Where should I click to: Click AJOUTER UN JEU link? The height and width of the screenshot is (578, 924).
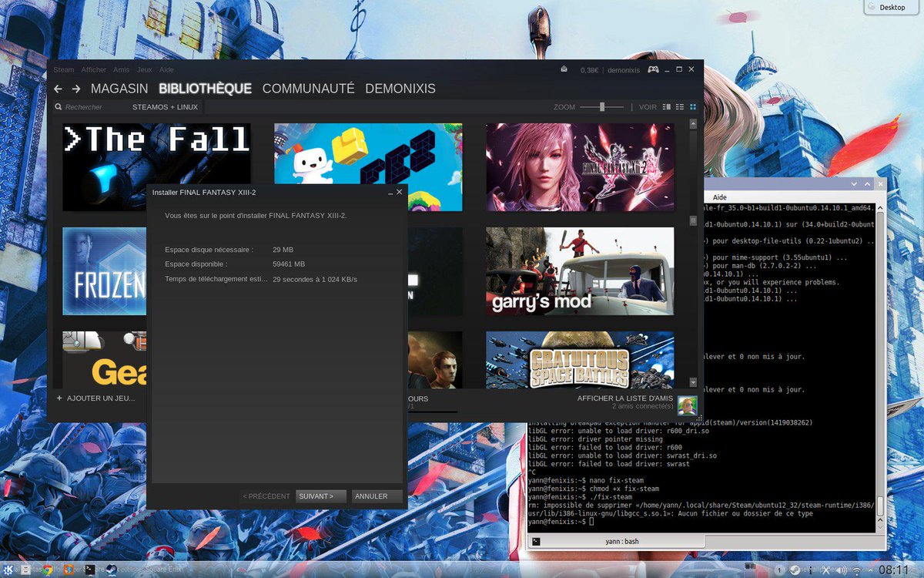(101, 398)
